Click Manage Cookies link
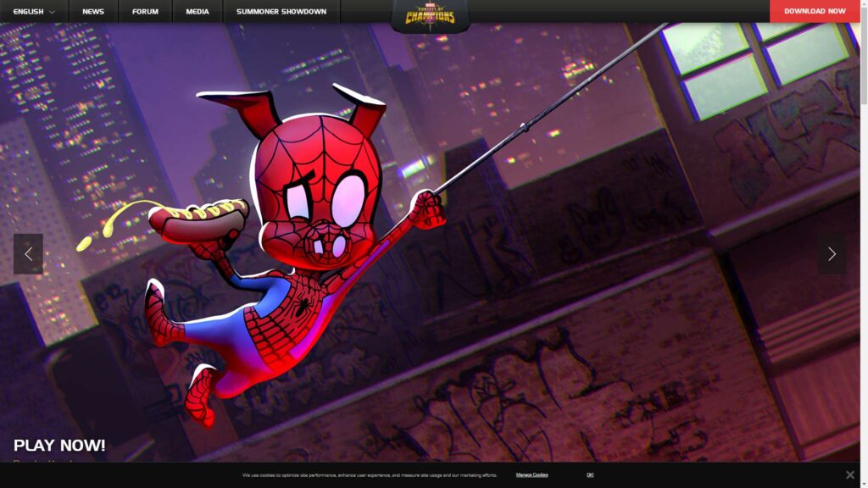This screenshot has height=488, width=868. [531, 474]
